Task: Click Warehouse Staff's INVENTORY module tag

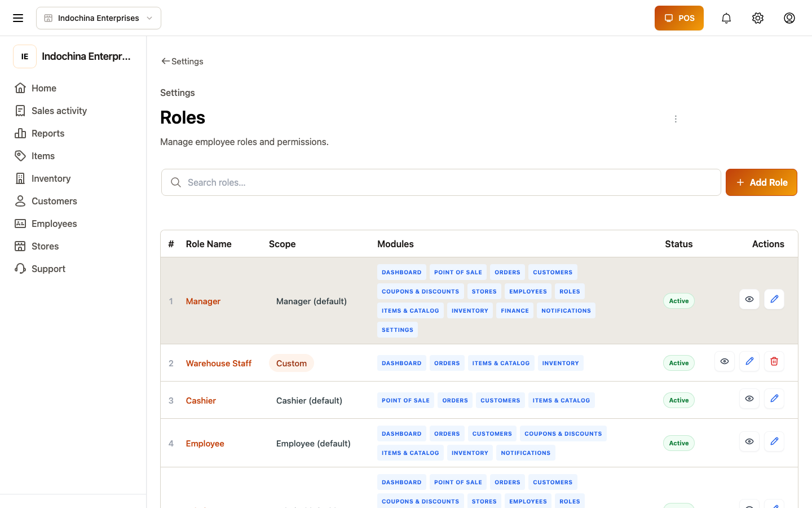Action: click(561, 363)
